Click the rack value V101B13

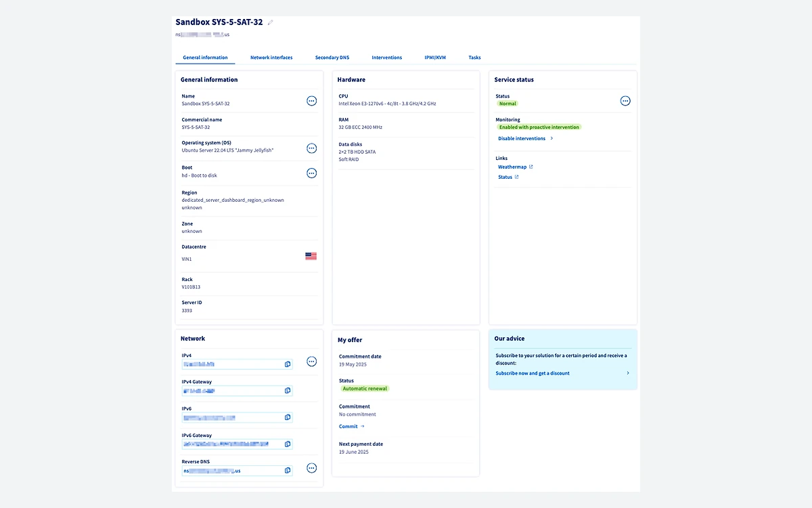(191, 287)
